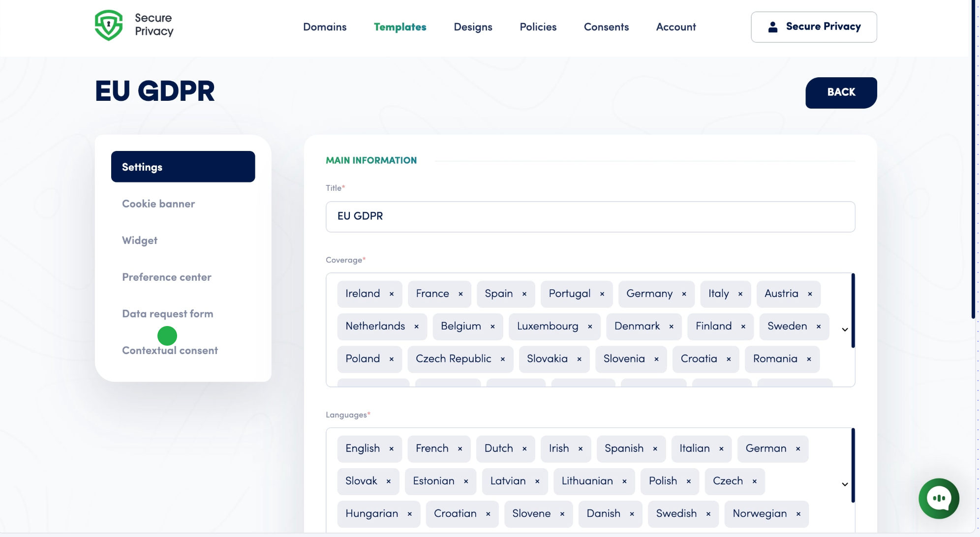Click the Secure Privacy logo

pos(133,25)
